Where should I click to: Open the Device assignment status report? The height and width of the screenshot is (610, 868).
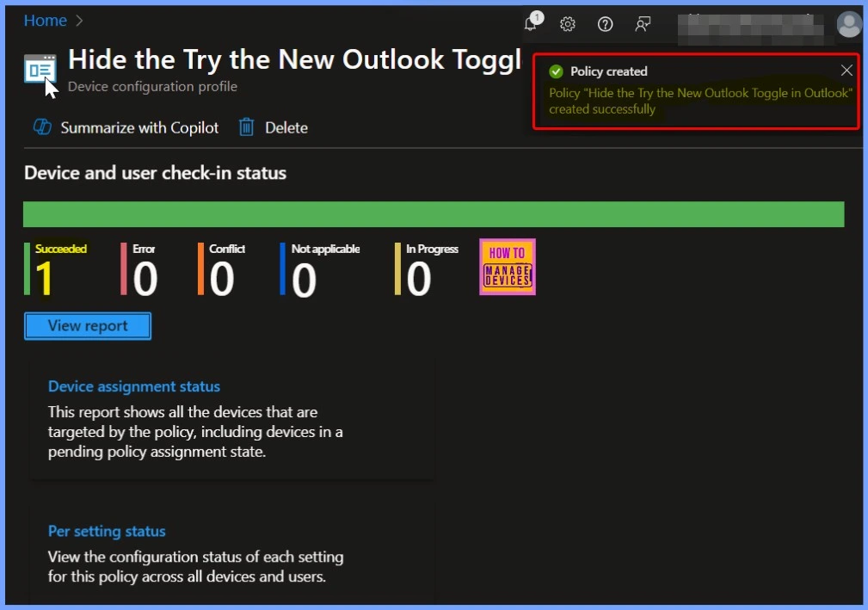pos(134,386)
